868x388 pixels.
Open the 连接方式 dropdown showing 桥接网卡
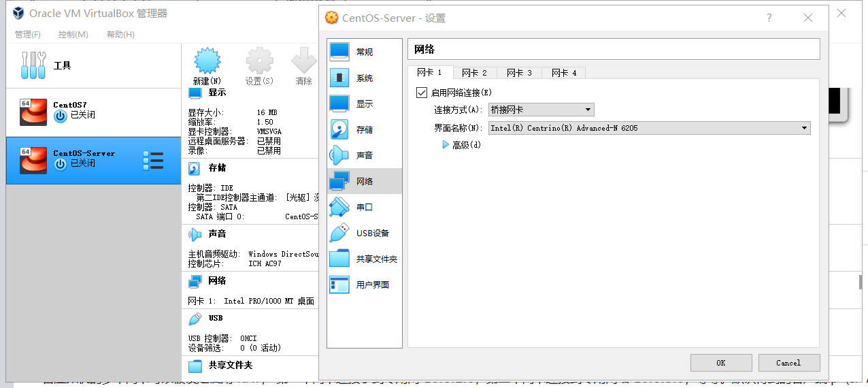click(541, 110)
